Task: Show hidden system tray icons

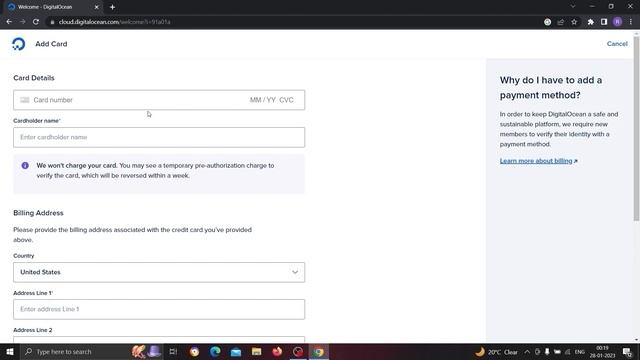Action: point(527,352)
